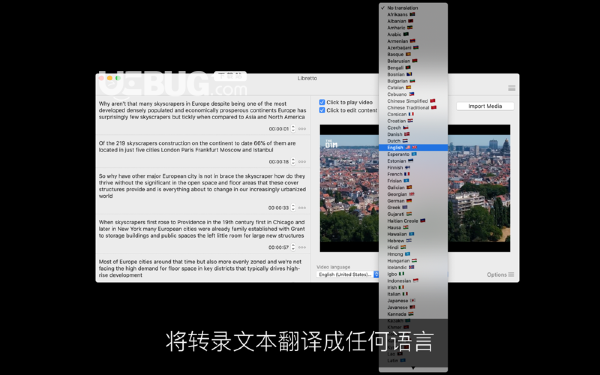
Task: Select the highlighted English menu item
Action: pos(413,148)
